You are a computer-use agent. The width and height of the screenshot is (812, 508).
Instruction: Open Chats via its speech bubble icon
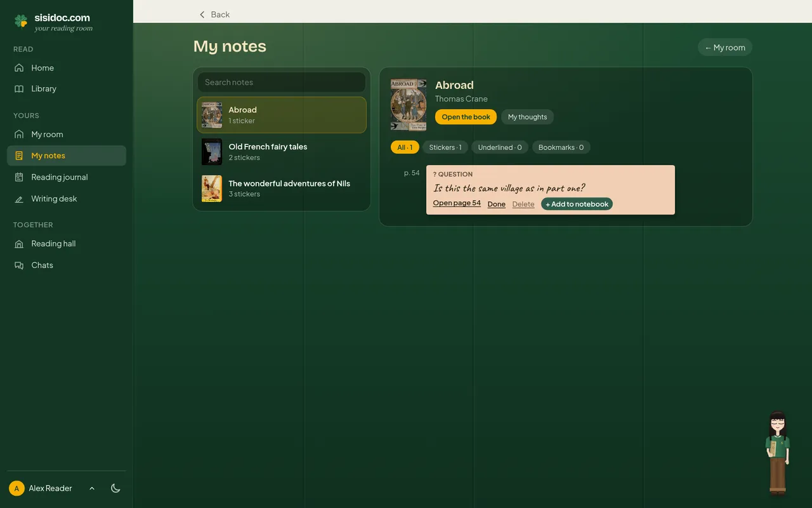pos(19,265)
